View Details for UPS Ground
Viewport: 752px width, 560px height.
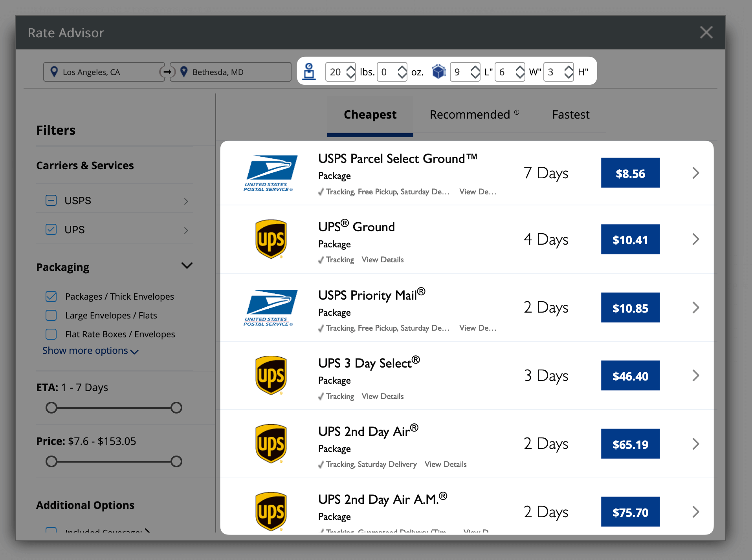pyautogui.click(x=383, y=260)
